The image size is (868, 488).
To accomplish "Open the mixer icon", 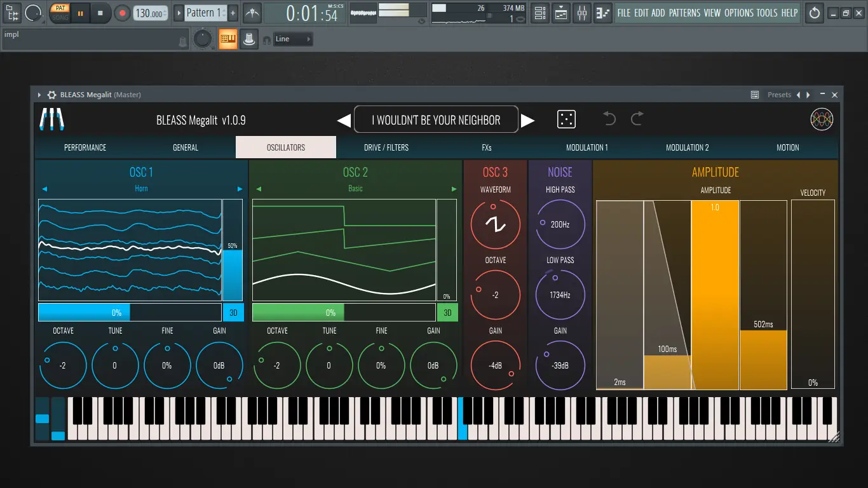I will coord(582,13).
